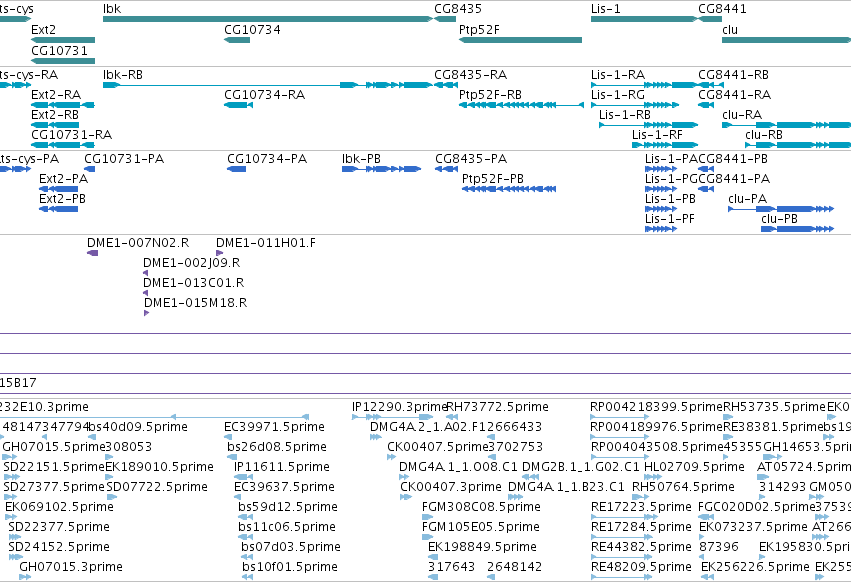The width and height of the screenshot is (851, 582).
Task: Click the SD22377.5prime EST label
Action: pyautogui.click(x=59, y=527)
